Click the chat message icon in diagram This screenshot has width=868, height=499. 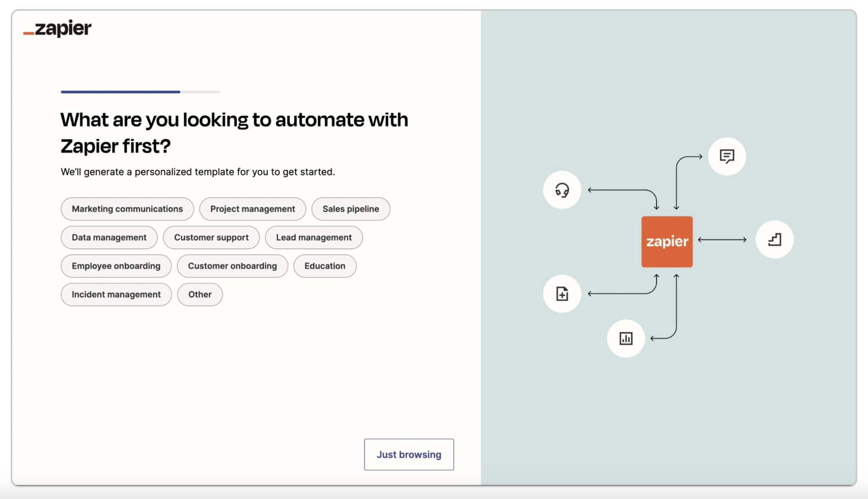point(727,156)
